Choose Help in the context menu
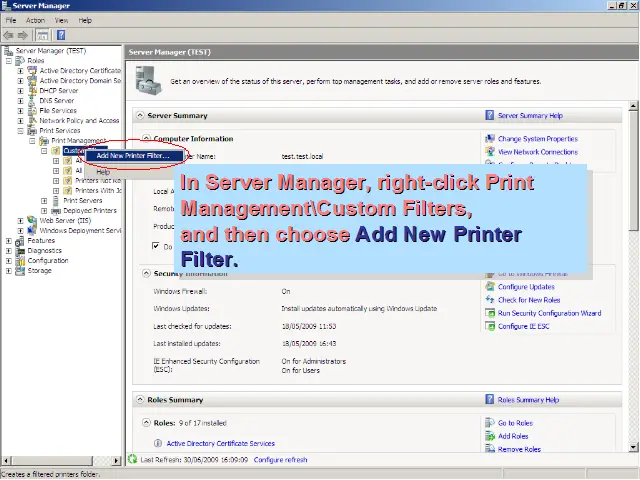The image size is (640, 480). 103,172
